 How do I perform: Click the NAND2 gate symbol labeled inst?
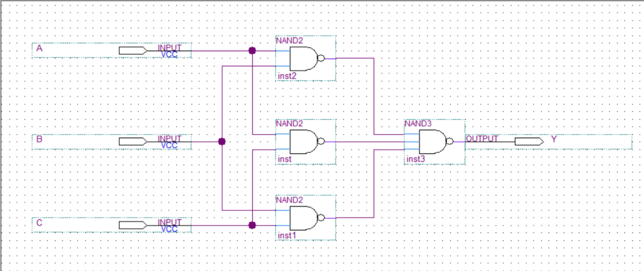pyautogui.click(x=304, y=141)
